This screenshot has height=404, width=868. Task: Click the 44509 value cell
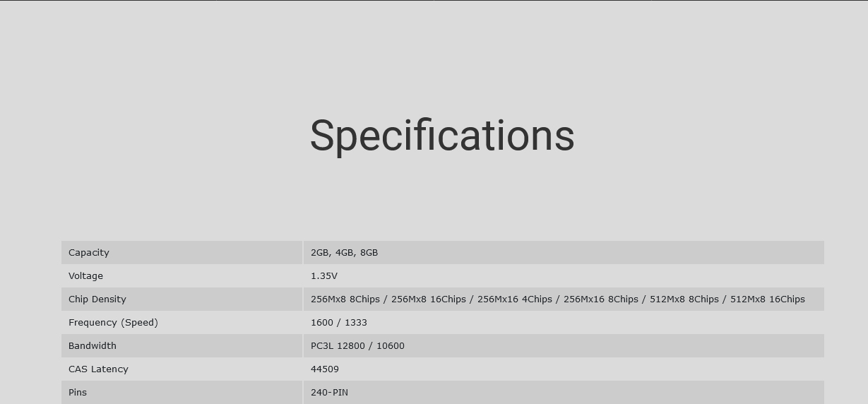point(564,369)
